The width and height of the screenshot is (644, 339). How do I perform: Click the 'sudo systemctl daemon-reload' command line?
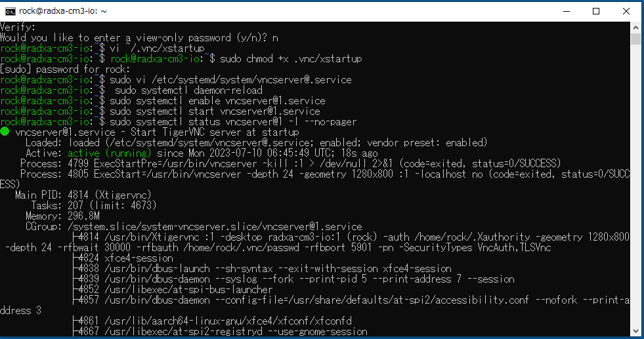coord(131,90)
